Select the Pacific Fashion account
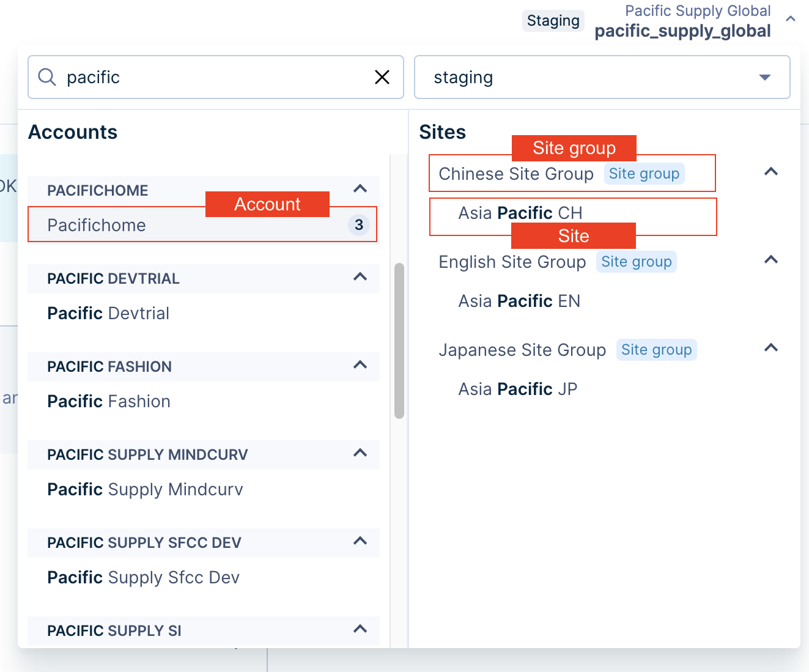809x672 pixels. coord(204,401)
